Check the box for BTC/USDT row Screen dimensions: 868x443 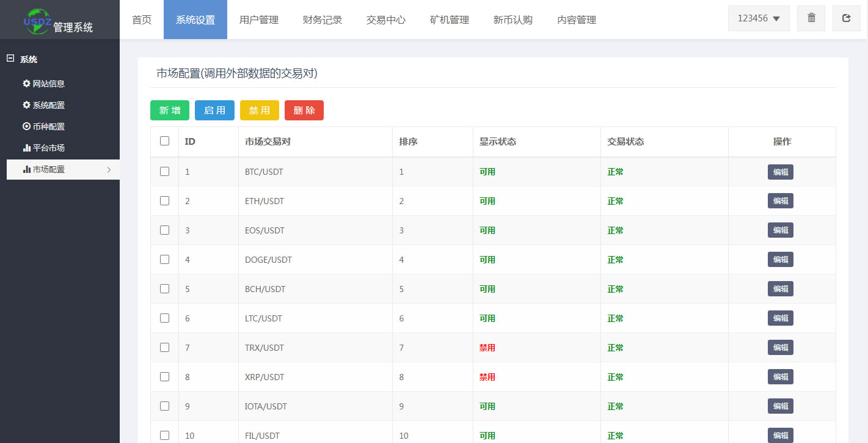click(164, 172)
